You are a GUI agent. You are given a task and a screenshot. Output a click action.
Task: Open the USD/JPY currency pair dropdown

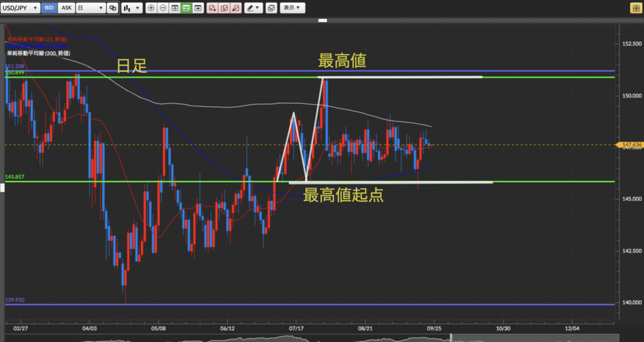point(20,8)
